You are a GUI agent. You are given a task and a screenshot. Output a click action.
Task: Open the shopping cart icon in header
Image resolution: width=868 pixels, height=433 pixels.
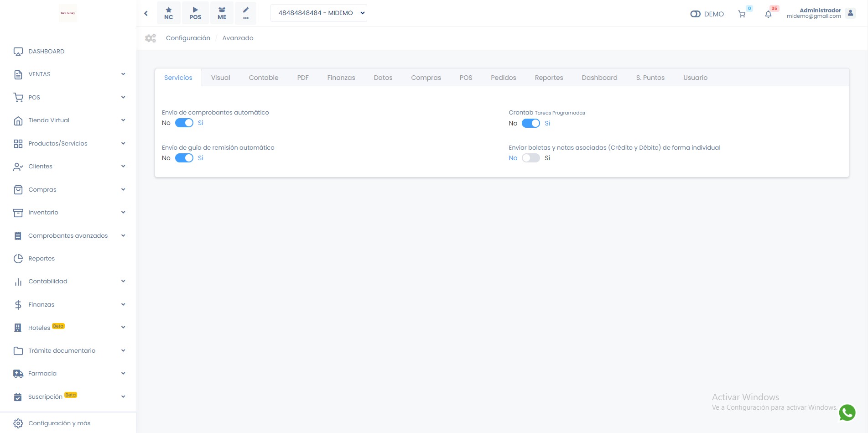(x=742, y=14)
